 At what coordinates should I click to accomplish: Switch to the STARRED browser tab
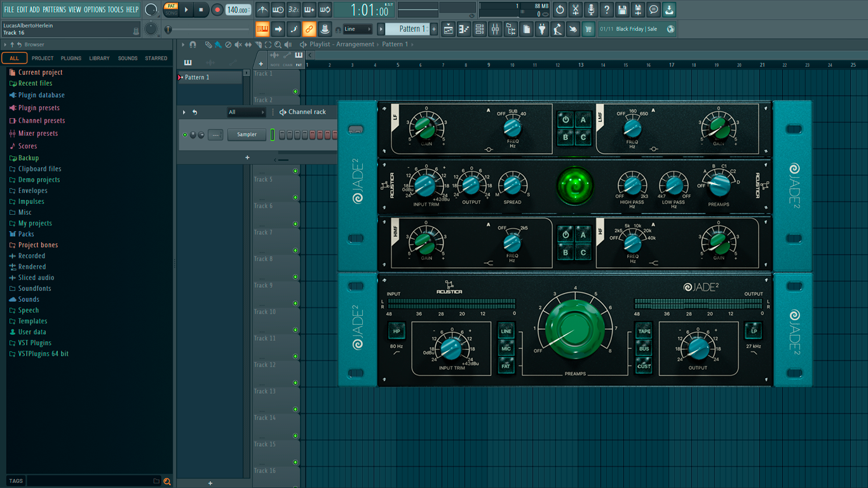click(x=156, y=58)
